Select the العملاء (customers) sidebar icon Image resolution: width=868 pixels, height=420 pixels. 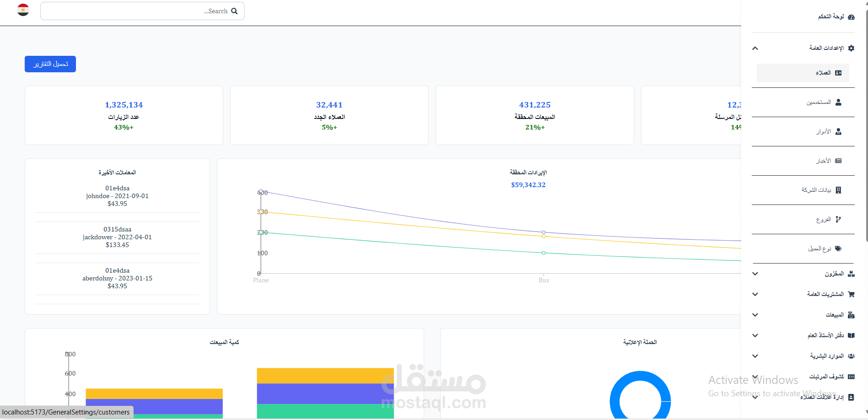tap(838, 73)
